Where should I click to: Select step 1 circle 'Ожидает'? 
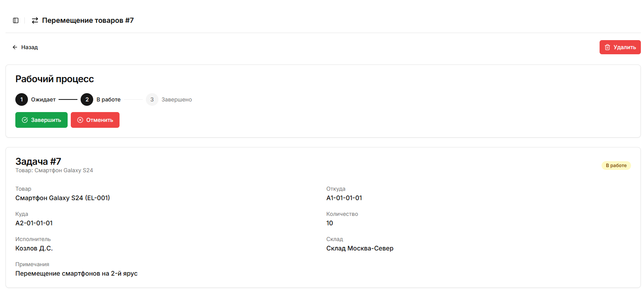pyautogui.click(x=22, y=99)
